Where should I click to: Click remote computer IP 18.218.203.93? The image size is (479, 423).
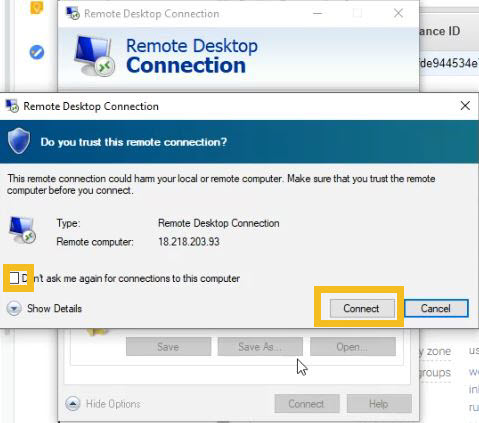[x=189, y=242]
